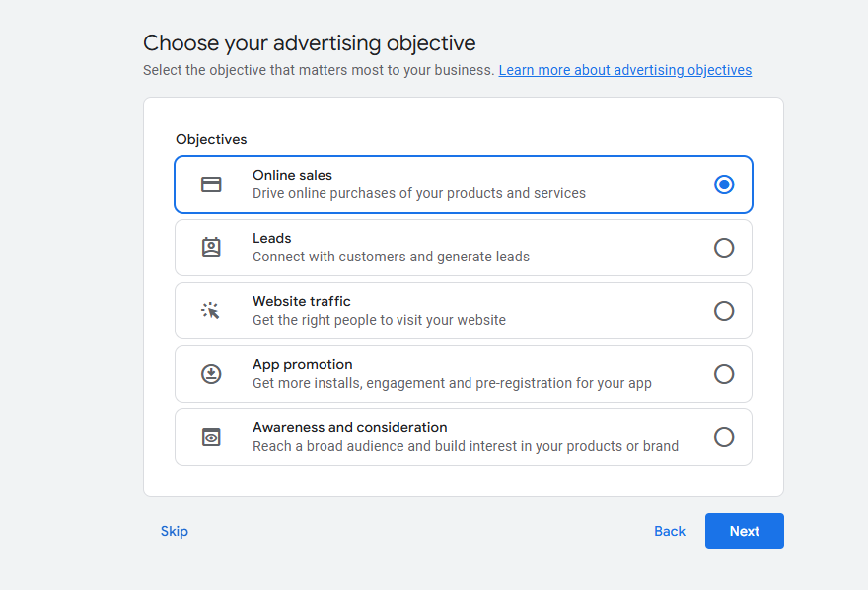Pick the Website traffic radio button

724,311
